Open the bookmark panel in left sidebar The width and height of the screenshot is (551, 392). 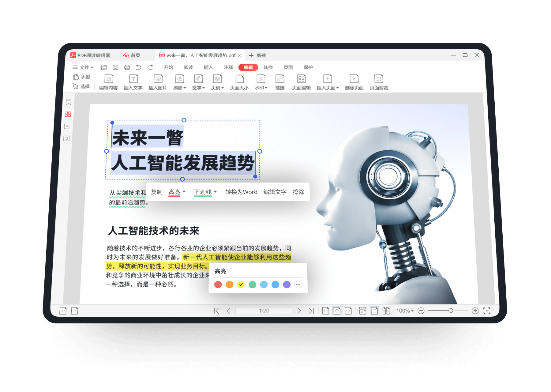coord(68,102)
